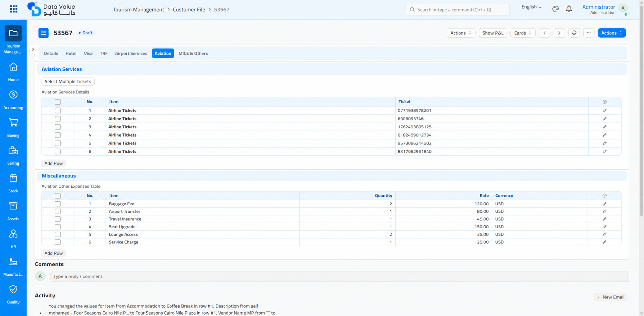This screenshot has height=316, width=644.
Task: Switch to the Airport Services tab
Action: click(x=131, y=53)
